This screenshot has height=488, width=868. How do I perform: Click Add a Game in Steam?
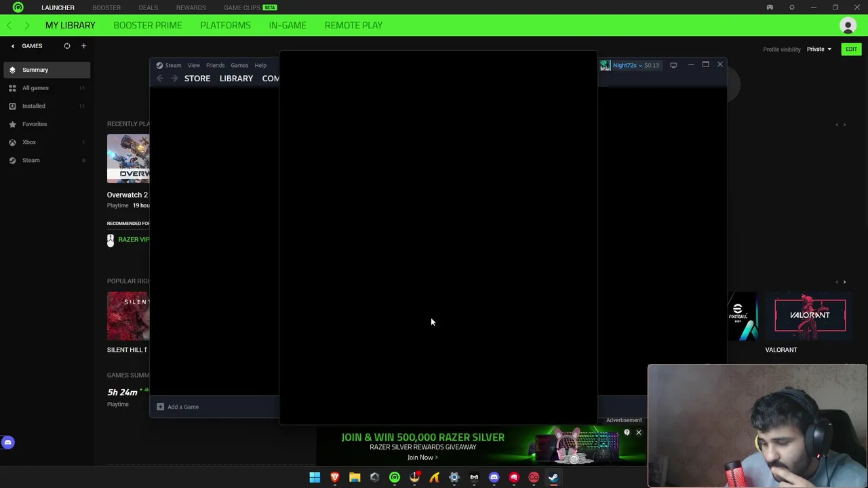(x=178, y=407)
